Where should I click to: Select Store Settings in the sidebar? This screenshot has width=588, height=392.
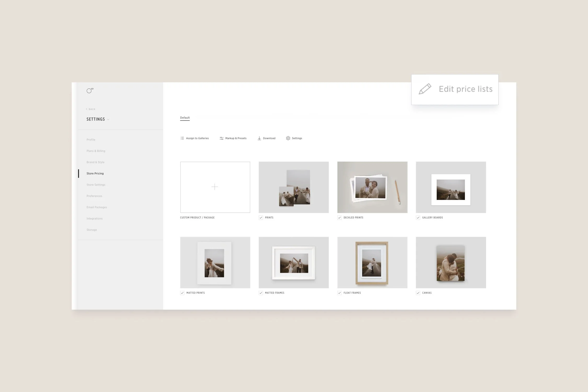tap(96, 185)
